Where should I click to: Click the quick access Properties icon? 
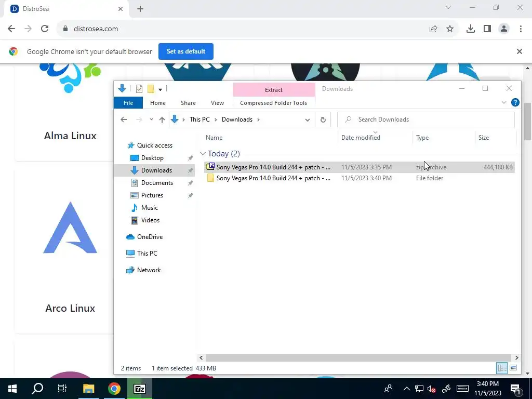[x=139, y=89]
